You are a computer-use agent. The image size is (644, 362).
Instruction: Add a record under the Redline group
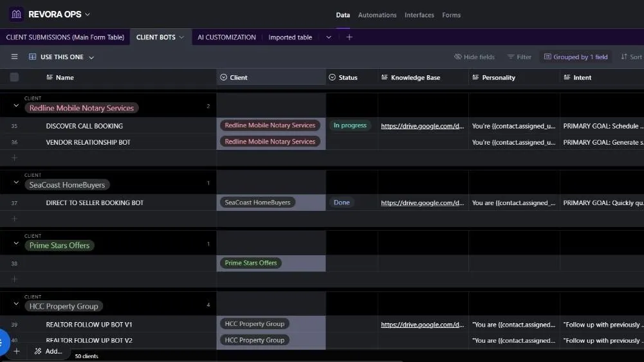14,158
